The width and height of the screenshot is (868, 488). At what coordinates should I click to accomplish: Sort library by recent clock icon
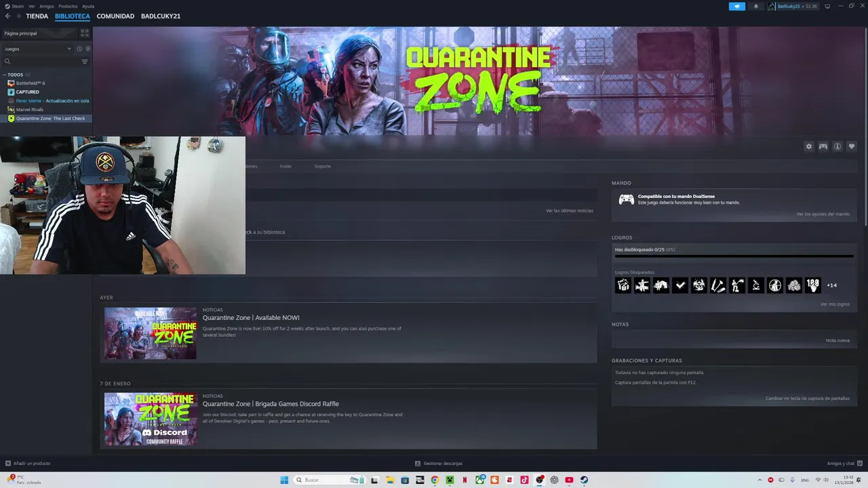[79, 49]
